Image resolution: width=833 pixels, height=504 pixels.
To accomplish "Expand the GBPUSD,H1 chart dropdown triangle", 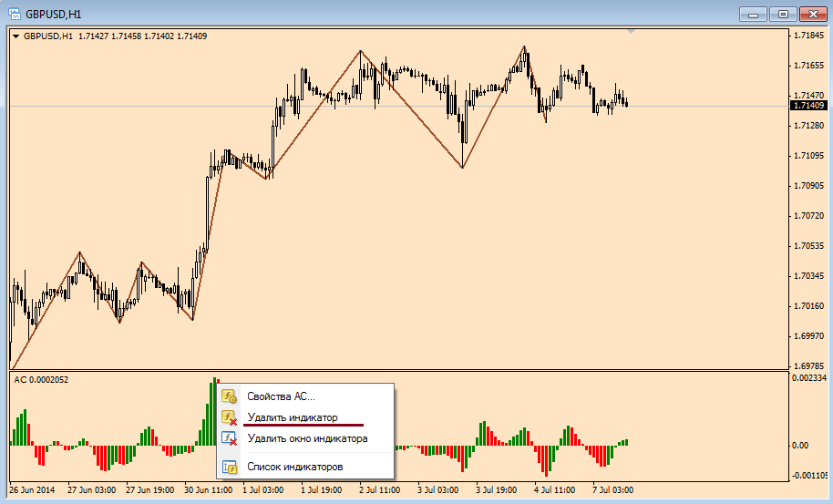I will 15,36.
